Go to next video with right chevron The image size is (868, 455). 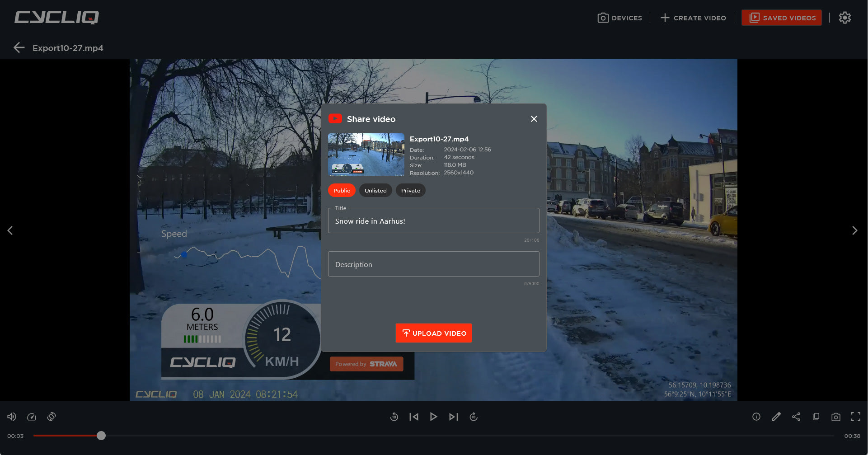coord(854,230)
